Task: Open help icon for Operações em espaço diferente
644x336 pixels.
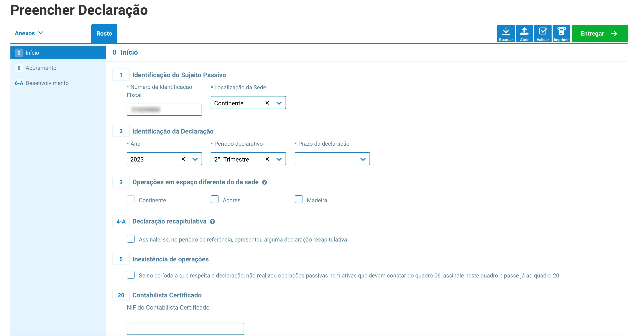Action: (x=264, y=182)
